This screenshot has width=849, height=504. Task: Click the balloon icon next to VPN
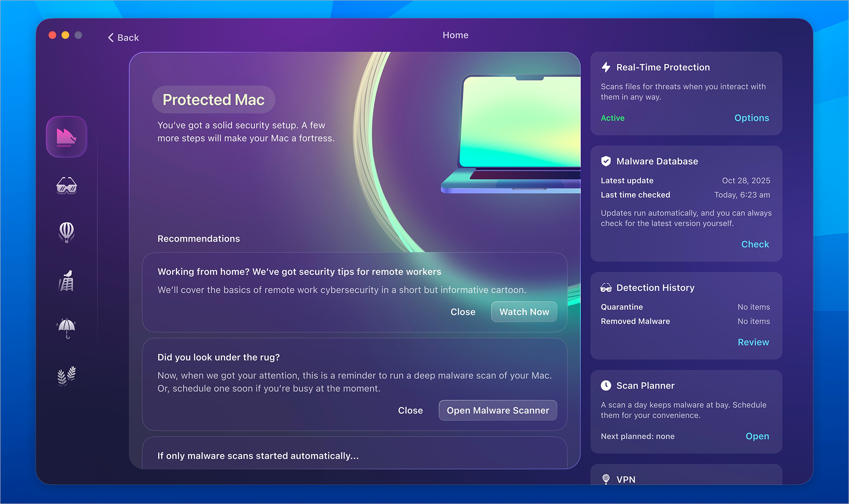(x=606, y=479)
